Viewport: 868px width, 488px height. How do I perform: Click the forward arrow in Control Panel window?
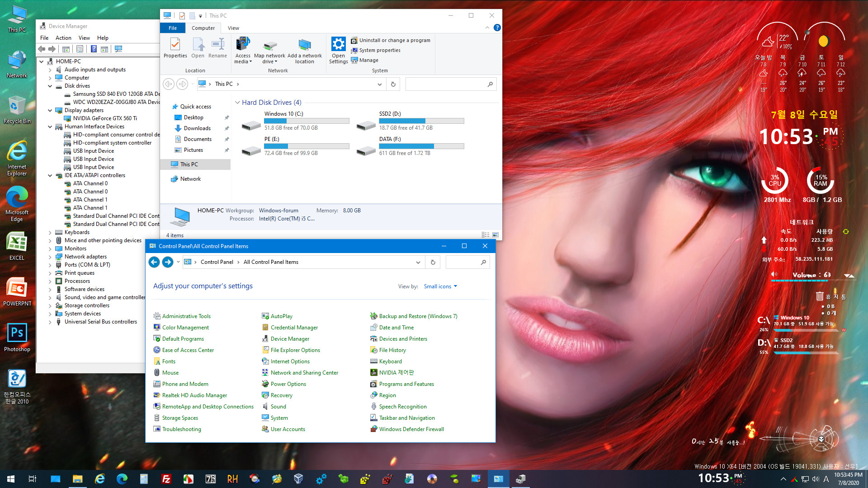pos(168,262)
